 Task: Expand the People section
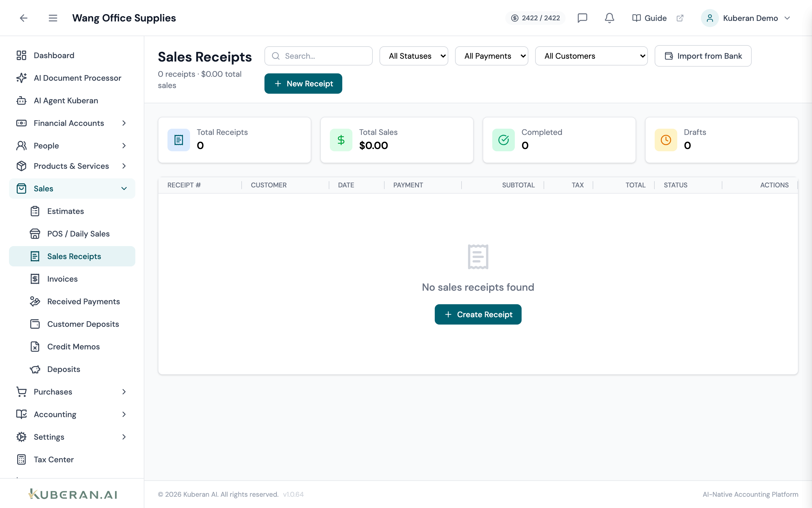[x=72, y=145]
